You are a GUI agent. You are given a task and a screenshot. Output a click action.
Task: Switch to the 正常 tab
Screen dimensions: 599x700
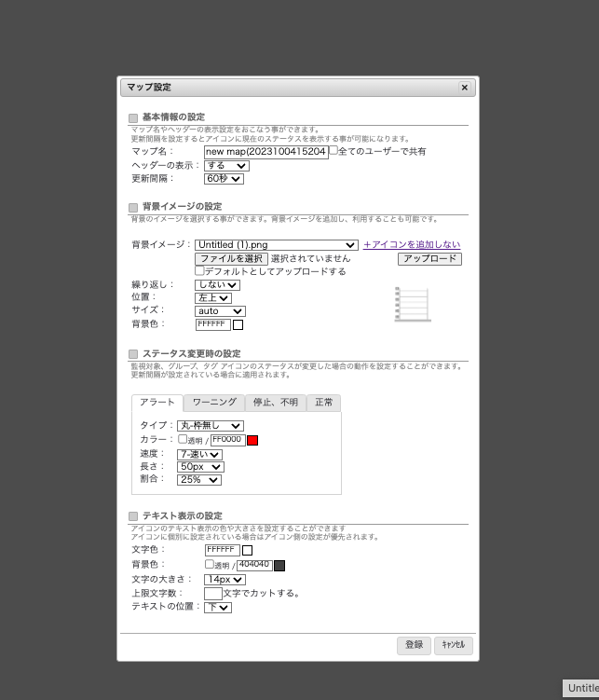pos(324,403)
